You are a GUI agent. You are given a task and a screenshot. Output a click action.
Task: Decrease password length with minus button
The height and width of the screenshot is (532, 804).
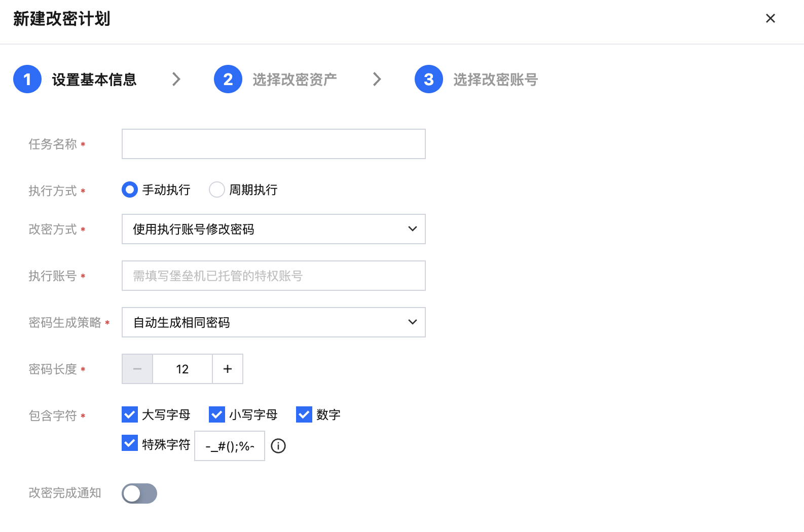(137, 369)
